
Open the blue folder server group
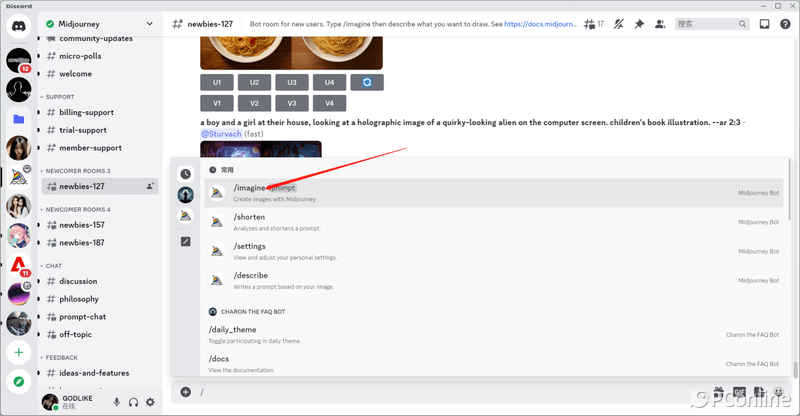click(19, 119)
